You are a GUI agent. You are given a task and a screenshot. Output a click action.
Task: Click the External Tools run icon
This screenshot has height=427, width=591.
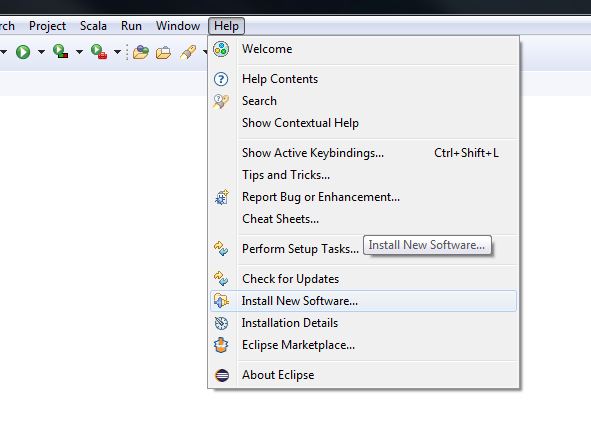click(99, 51)
